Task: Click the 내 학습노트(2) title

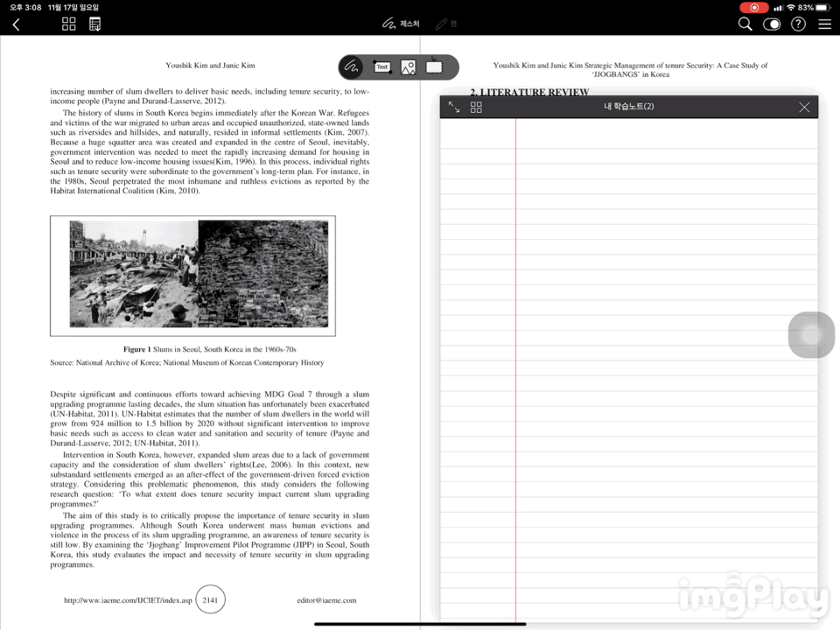Action: 629,106
